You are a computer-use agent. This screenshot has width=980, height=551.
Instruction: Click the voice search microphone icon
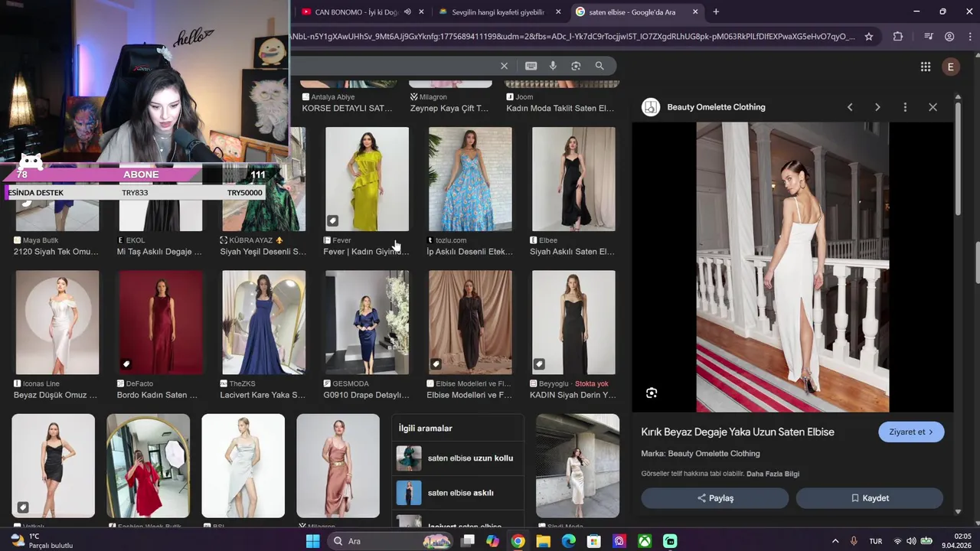[x=553, y=66]
